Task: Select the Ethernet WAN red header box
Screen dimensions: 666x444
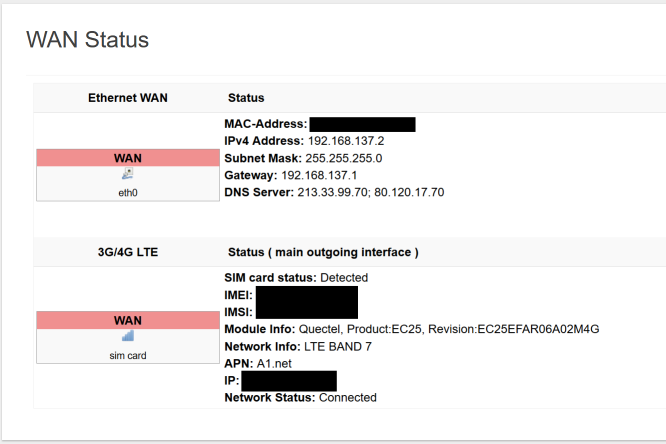Action: (x=128, y=158)
